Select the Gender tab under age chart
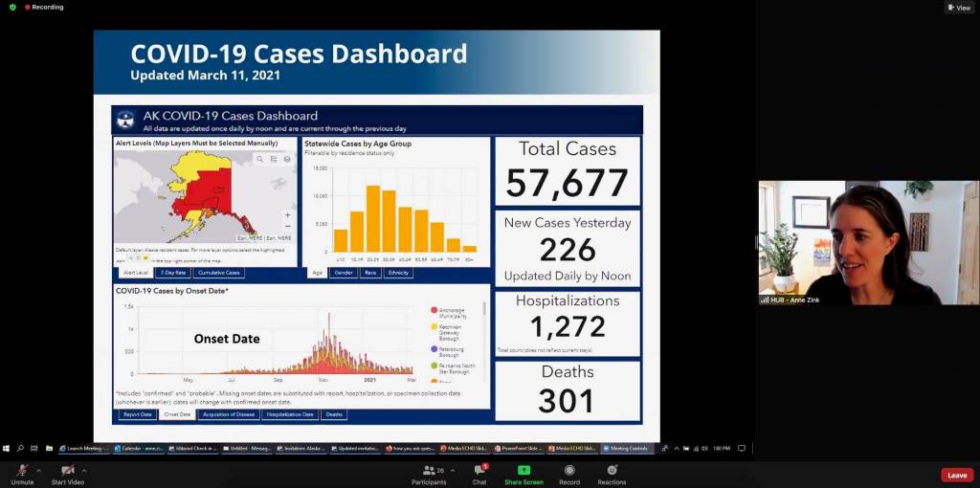The width and height of the screenshot is (980, 488). click(x=343, y=273)
